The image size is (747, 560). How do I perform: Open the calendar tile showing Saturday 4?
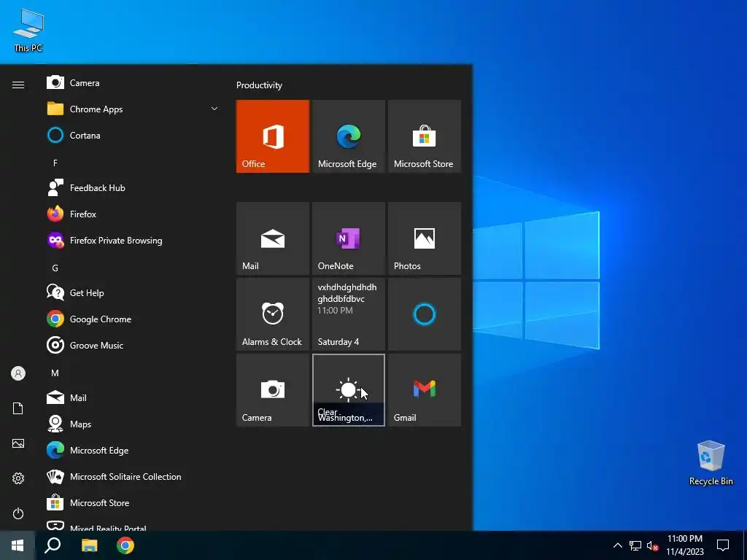[x=348, y=314]
